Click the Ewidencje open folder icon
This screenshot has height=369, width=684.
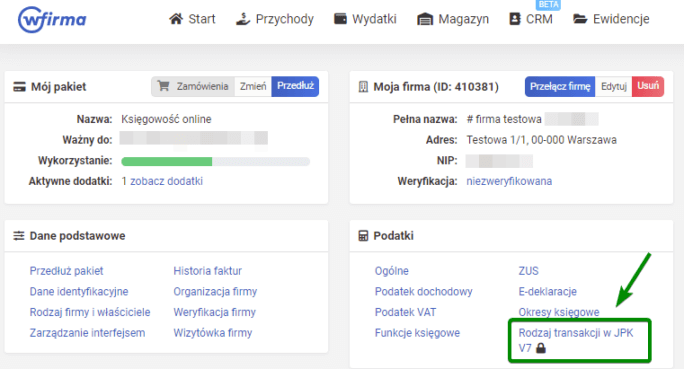point(580,19)
